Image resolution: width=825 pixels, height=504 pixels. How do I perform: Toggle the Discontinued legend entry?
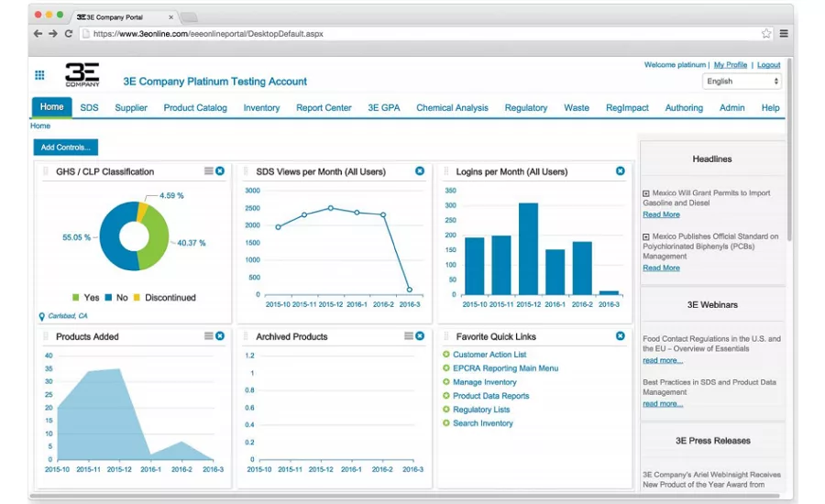point(165,297)
